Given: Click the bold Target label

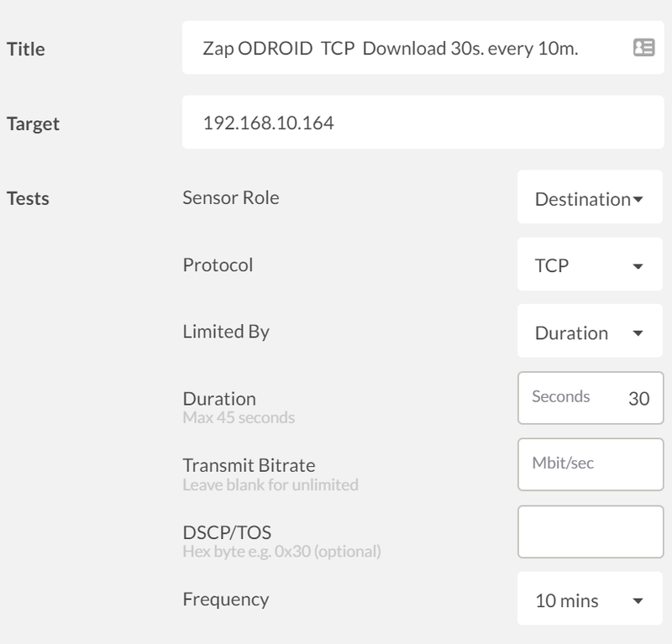Looking at the screenshot, I should pyautogui.click(x=33, y=123).
